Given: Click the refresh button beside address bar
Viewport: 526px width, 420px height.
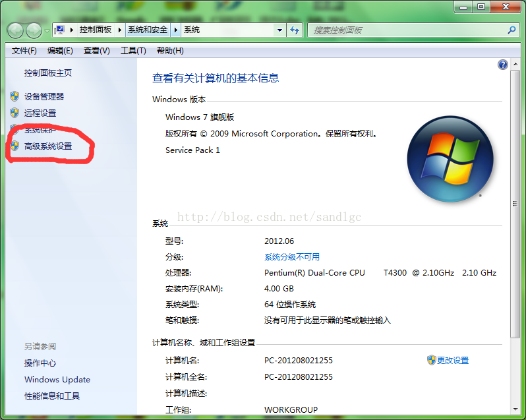Looking at the screenshot, I should click(295, 30).
